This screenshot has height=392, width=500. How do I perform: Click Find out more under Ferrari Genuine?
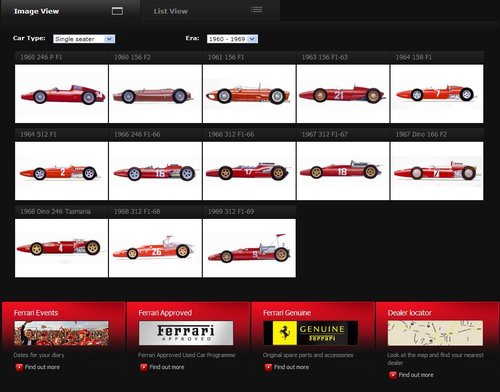(291, 367)
